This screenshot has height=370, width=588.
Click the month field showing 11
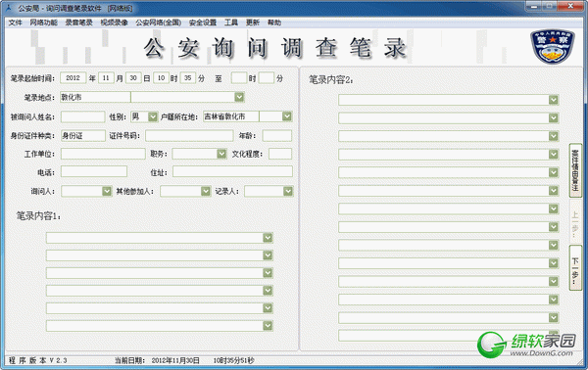click(106, 78)
